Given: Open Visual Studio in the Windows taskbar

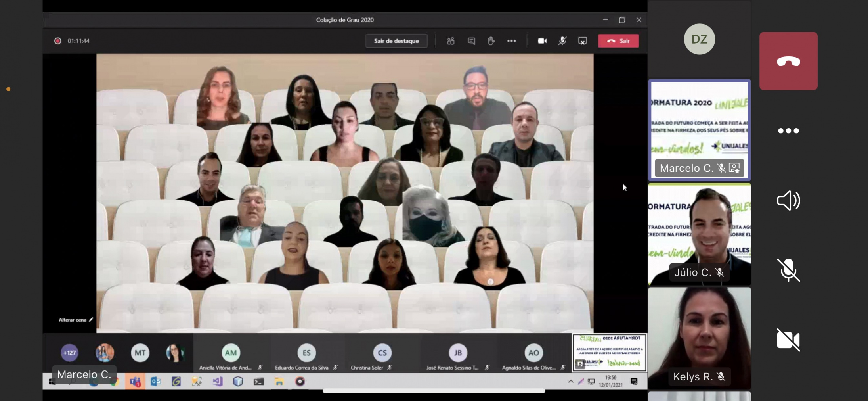Looking at the screenshot, I should [x=217, y=382].
